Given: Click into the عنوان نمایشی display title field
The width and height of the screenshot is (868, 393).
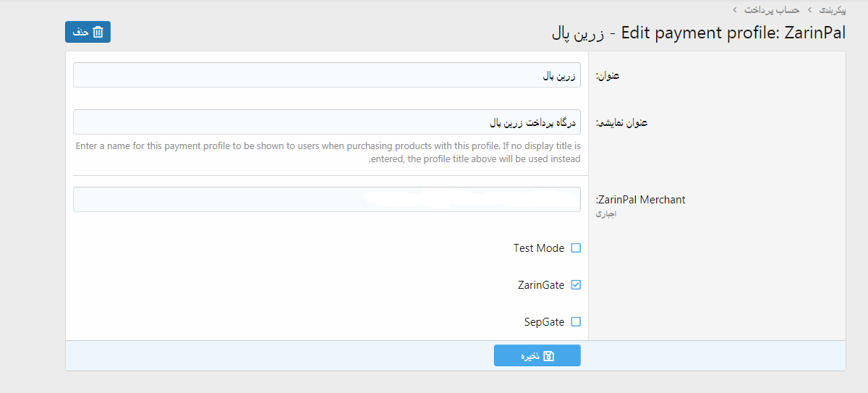Looking at the screenshot, I should (x=326, y=122).
